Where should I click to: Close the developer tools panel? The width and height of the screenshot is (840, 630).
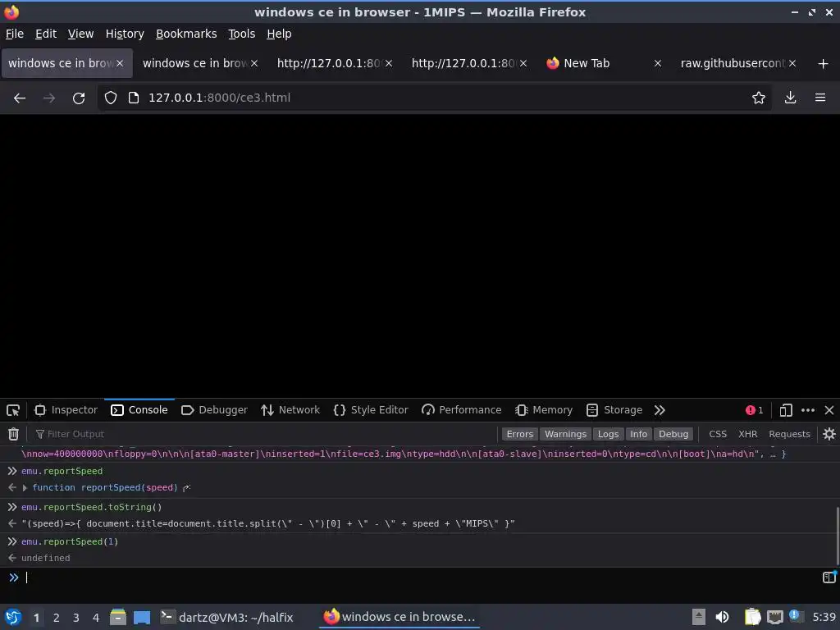[x=829, y=410]
